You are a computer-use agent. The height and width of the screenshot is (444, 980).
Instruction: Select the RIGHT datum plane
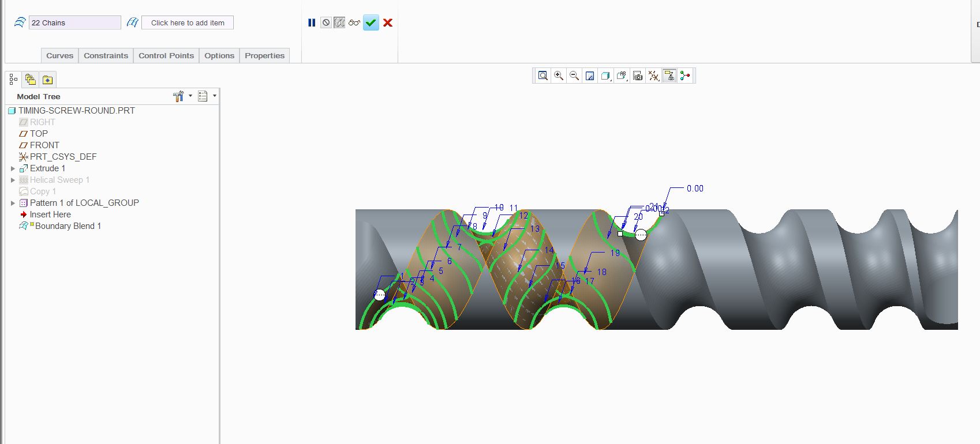[x=42, y=122]
